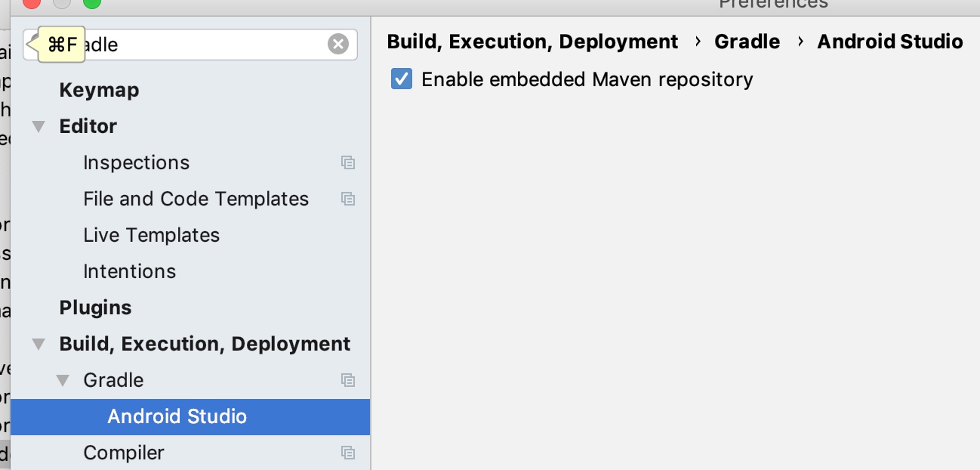Click the project-level icon beside Compiler

coord(348,453)
